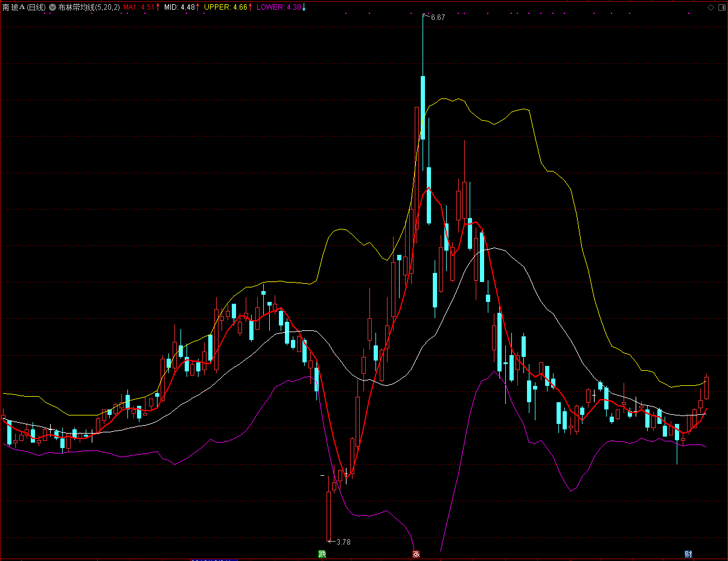Open the indicator dropdown arrow beside 南玻A

click(53, 7)
